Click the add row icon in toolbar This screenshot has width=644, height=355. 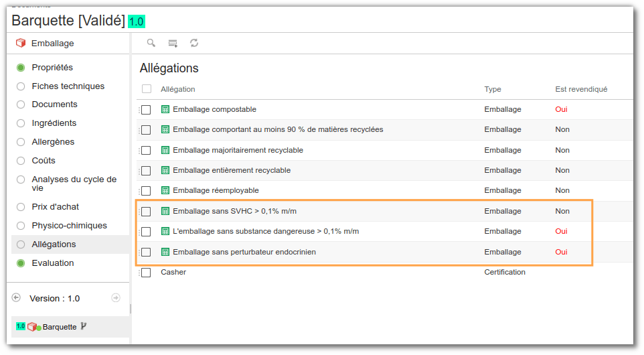coord(173,43)
